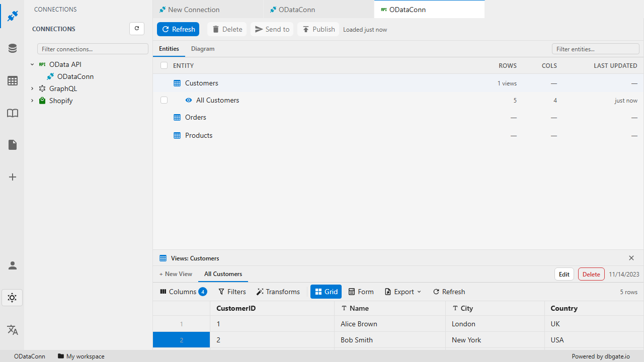644x362 pixels.
Task: Open the file icon in sidebar
Action: click(13, 145)
